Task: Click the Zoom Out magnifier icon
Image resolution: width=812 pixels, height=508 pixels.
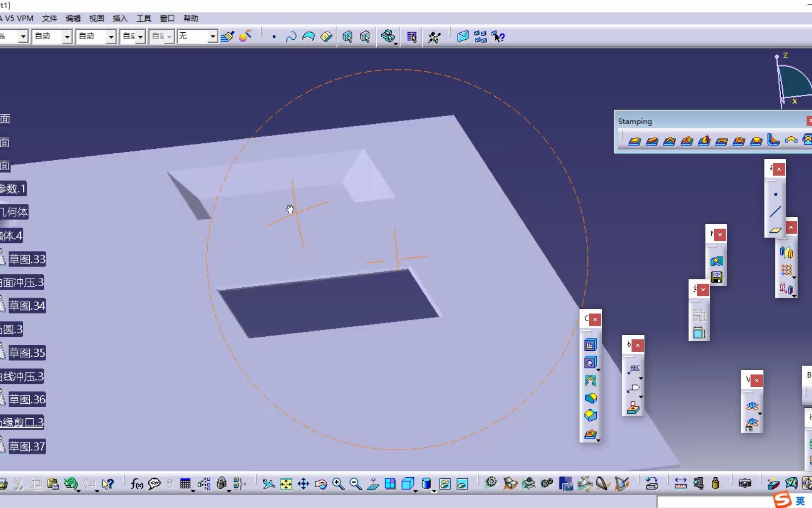Action: coord(355,484)
